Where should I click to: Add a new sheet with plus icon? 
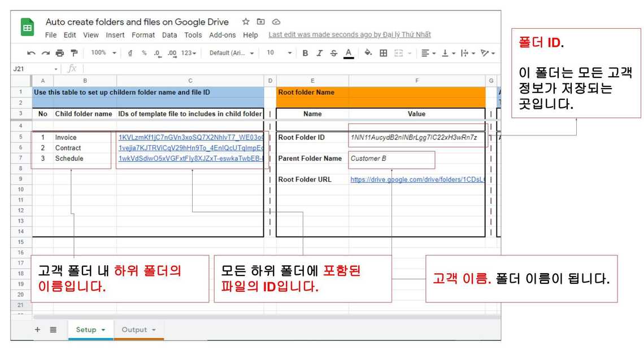coord(37,330)
